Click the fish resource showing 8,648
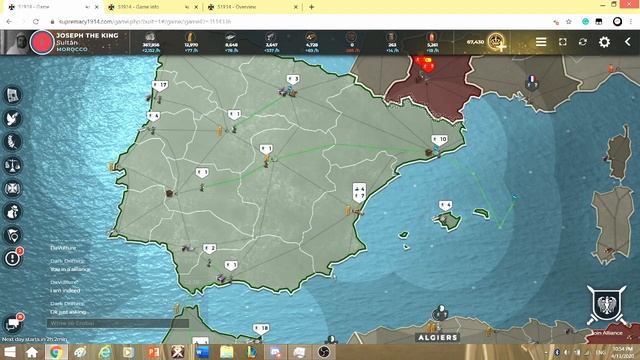Screen dimensions: 640x360 point(231,42)
